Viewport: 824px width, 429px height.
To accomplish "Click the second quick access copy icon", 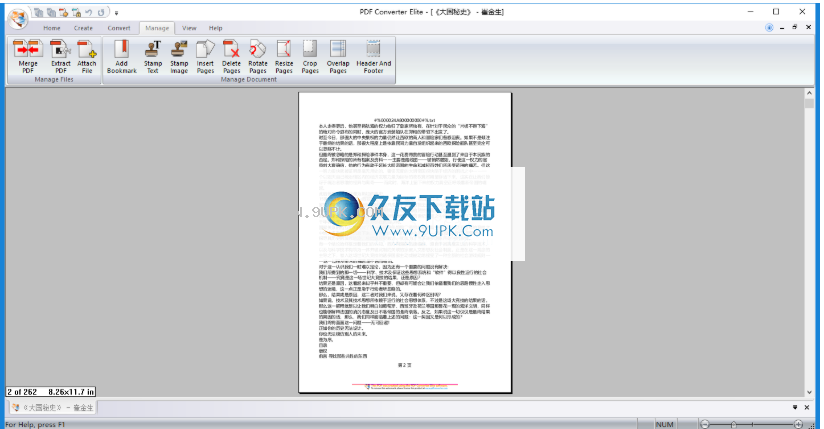I will coord(51,12).
